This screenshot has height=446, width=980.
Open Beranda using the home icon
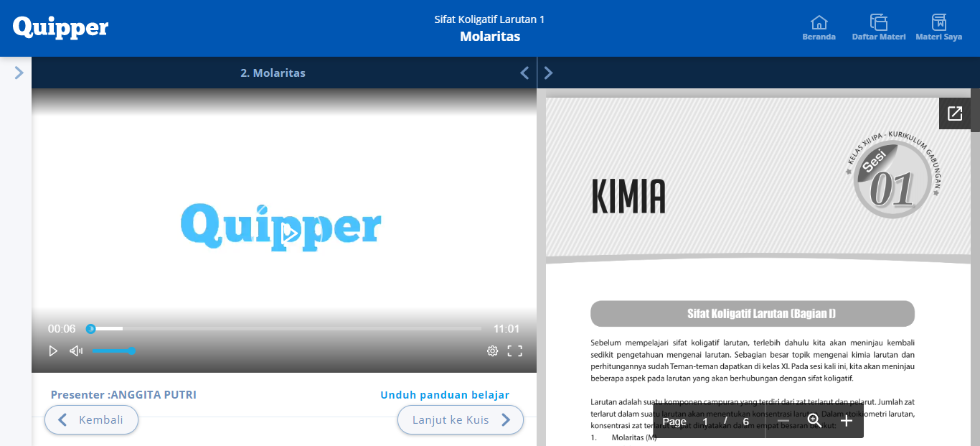point(819,23)
